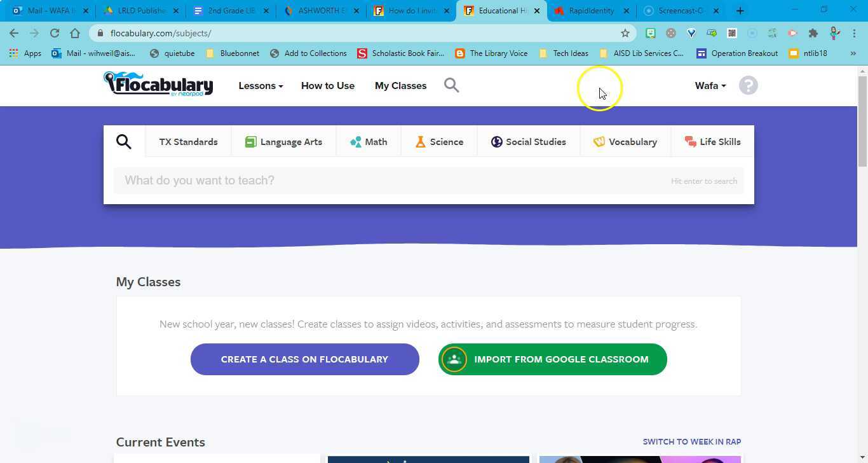This screenshot has height=463, width=868.
Task: Select the TX Standards tab
Action: (x=188, y=142)
